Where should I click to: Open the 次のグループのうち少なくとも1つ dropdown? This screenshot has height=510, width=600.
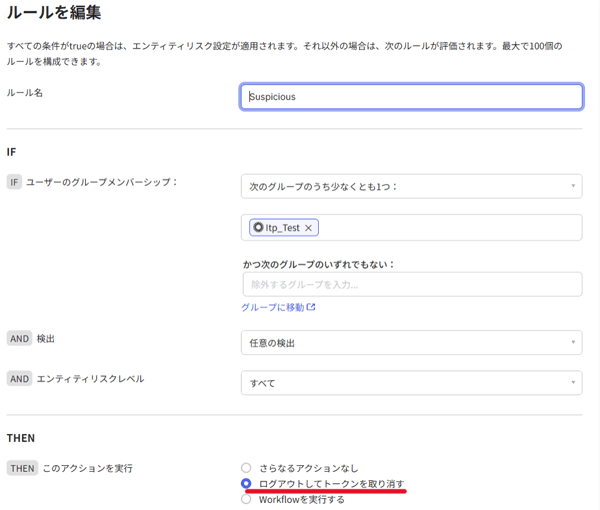(411, 186)
